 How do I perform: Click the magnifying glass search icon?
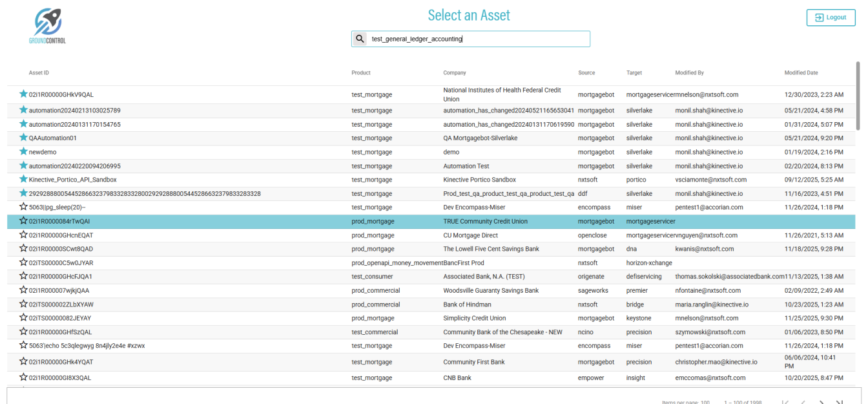[360, 39]
